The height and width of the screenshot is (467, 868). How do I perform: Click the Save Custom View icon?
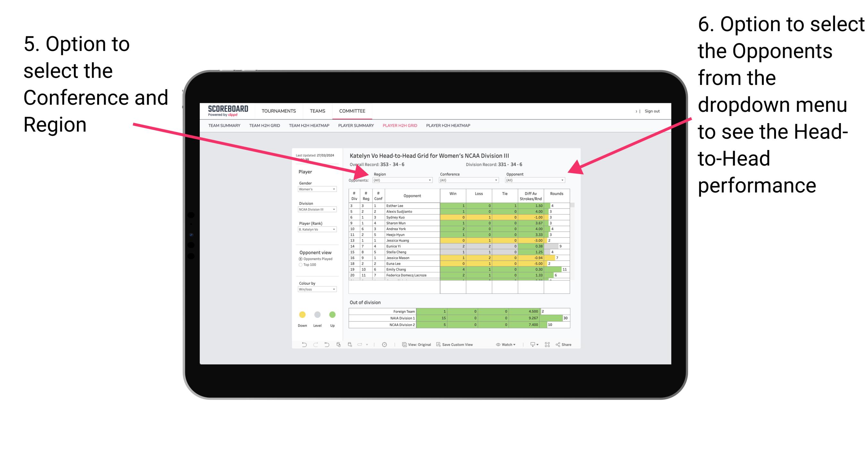click(x=439, y=345)
